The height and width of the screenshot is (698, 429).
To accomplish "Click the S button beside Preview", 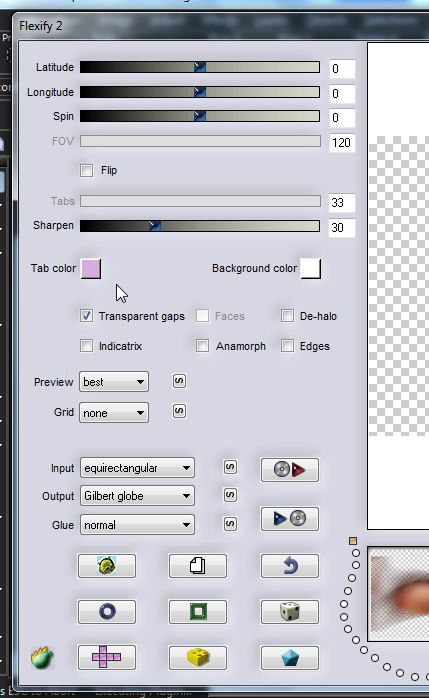I will point(179,381).
